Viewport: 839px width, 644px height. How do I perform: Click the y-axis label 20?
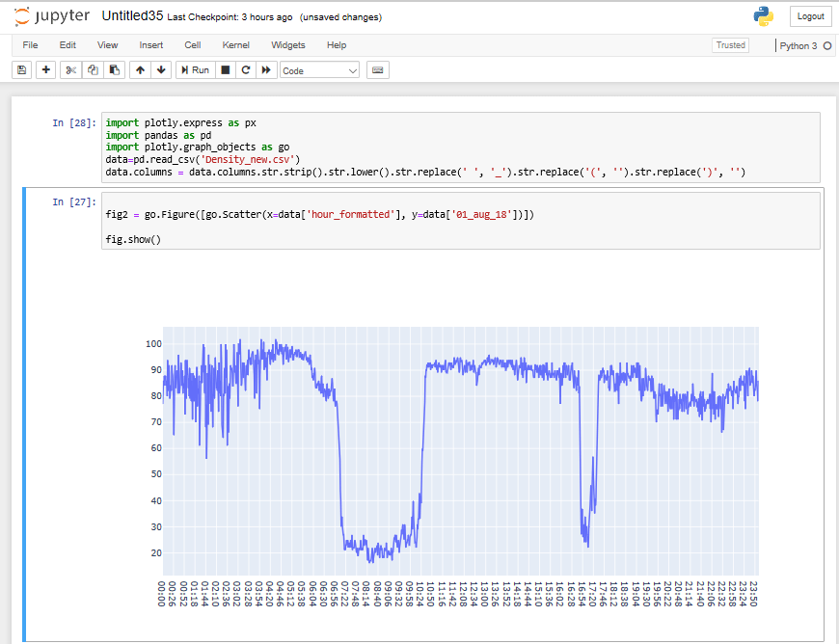click(156, 552)
